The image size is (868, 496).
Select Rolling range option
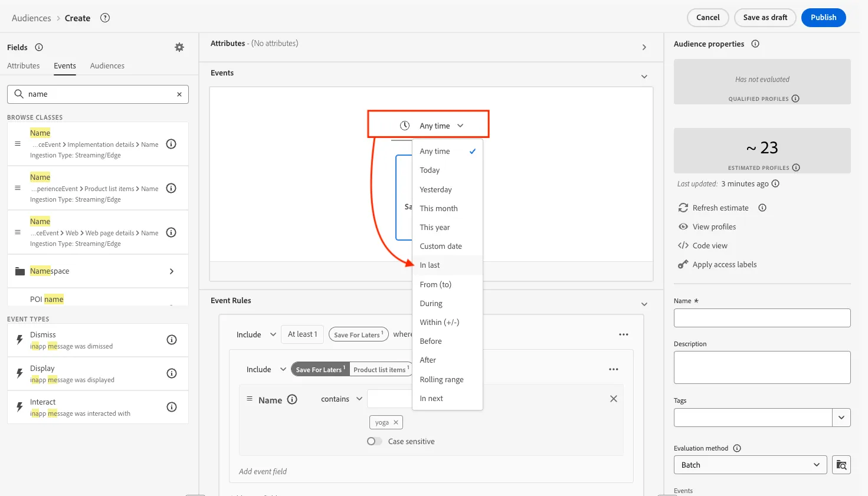(x=448, y=380)
